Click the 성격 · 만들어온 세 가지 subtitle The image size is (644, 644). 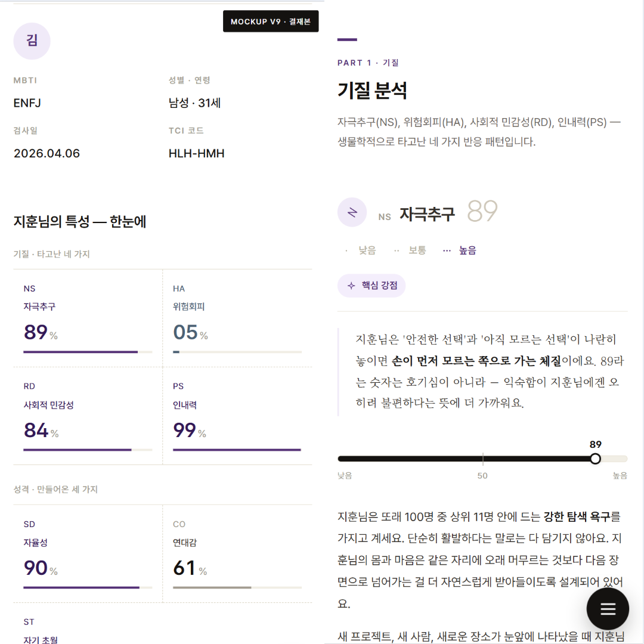pyautogui.click(x=55, y=490)
